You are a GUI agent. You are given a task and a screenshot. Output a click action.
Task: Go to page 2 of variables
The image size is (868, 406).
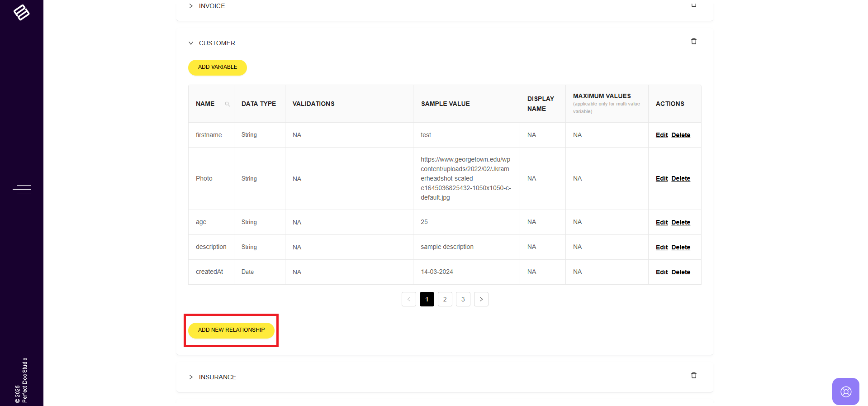(x=445, y=299)
